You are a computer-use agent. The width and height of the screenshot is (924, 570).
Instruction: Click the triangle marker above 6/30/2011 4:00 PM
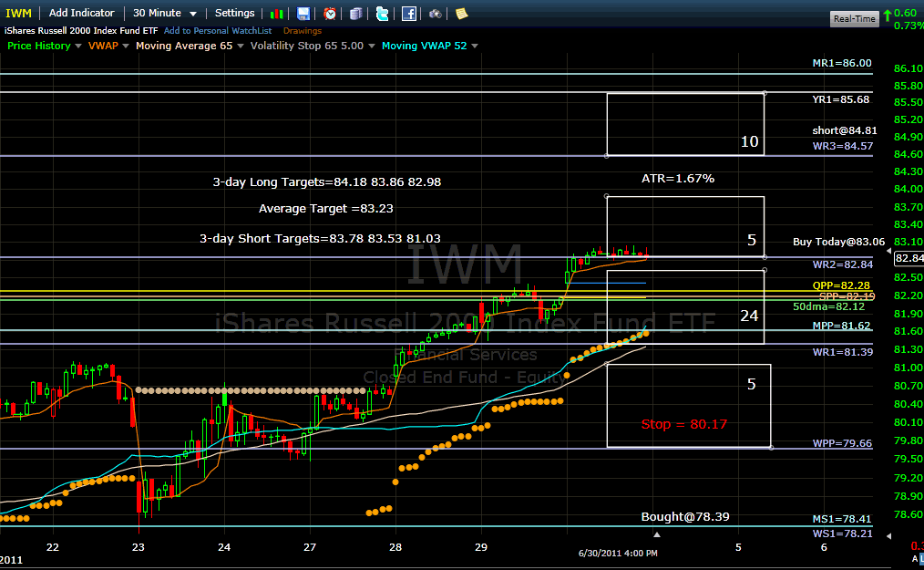[x=656, y=534]
